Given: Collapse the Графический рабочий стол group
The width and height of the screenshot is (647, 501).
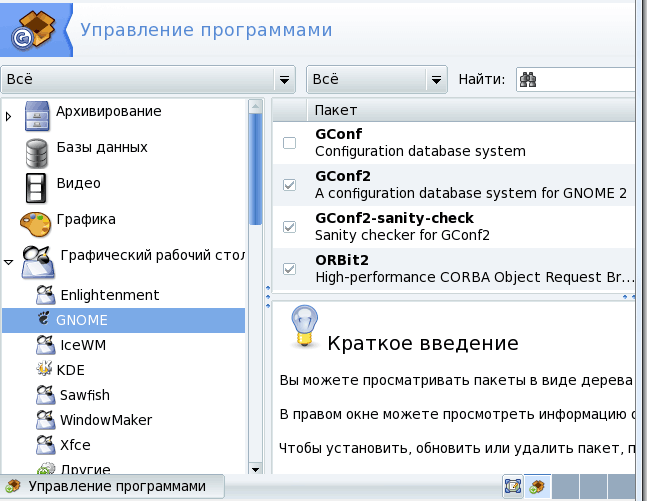Looking at the screenshot, I should [10, 262].
